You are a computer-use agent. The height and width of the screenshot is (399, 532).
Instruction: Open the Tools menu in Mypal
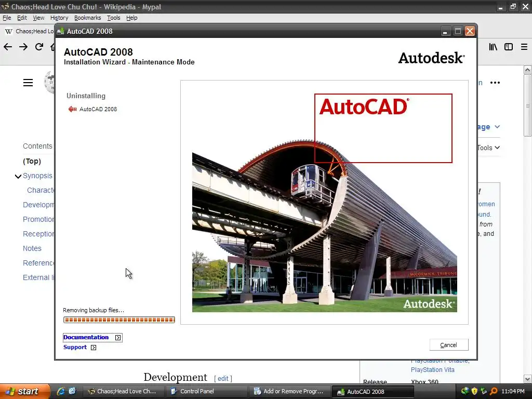[114, 18]
